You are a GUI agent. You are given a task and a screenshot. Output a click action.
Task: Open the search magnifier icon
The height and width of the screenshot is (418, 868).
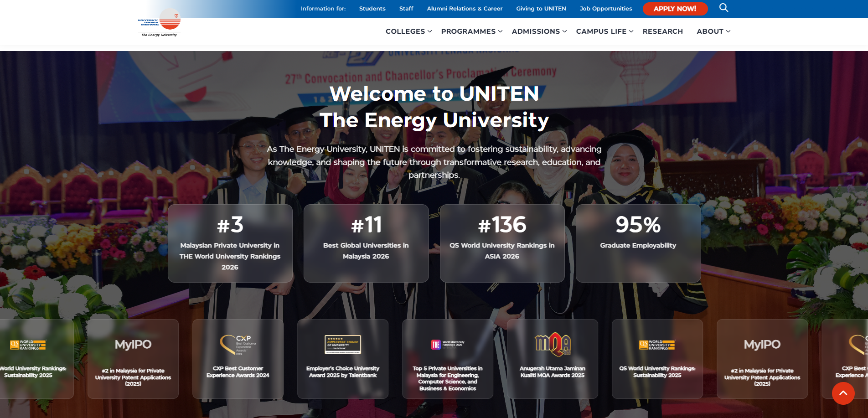723,8
